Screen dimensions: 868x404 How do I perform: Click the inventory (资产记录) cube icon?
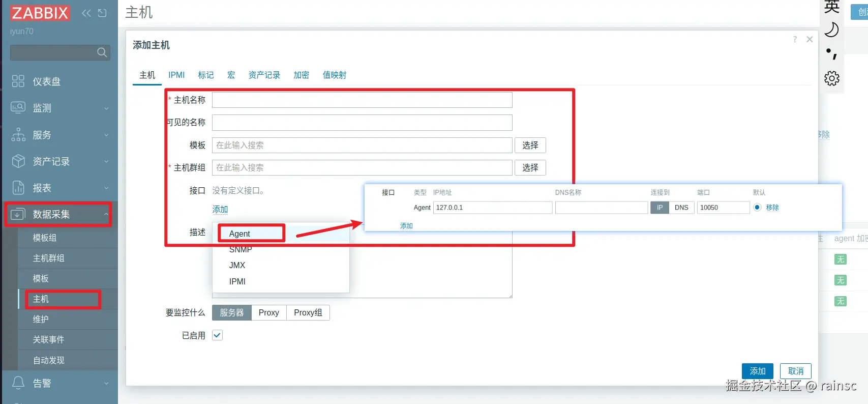click(x=18, y=161)
